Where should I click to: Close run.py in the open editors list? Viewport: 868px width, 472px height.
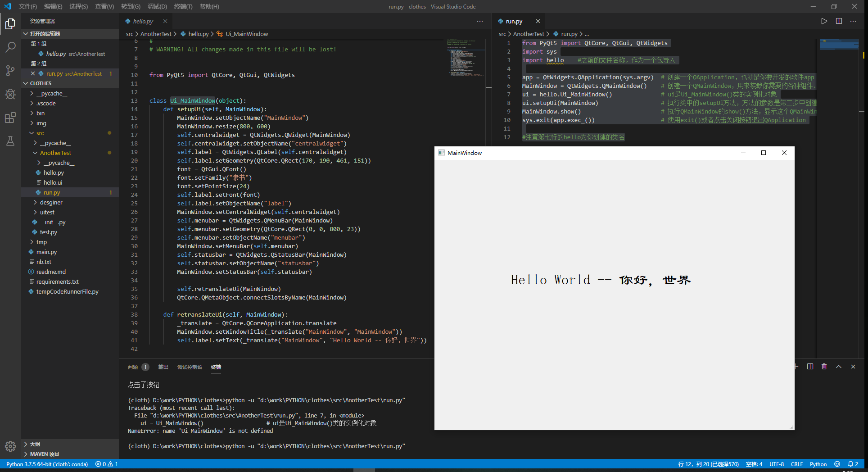[x=33, y=73]
